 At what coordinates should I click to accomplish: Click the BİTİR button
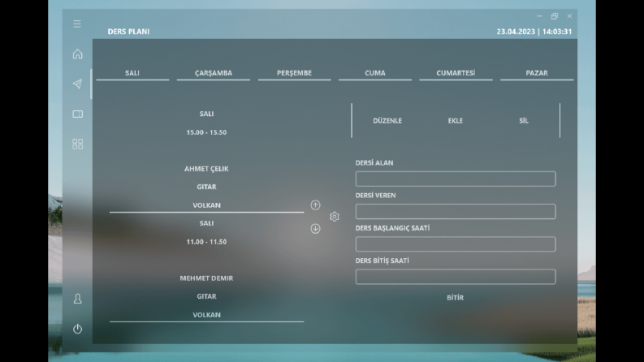[455, 298]
